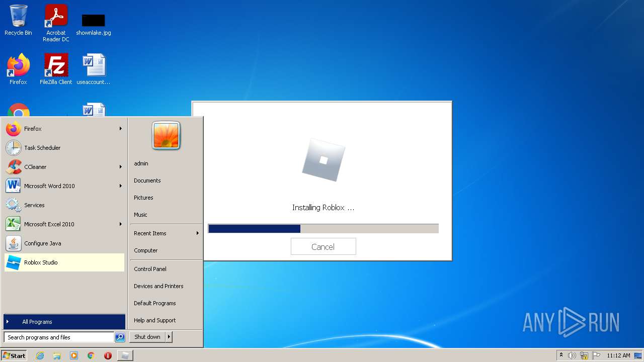Screen dimensions: 644x362
Task: Select shownlake.jpg desktop file
Action: point(94,24)
